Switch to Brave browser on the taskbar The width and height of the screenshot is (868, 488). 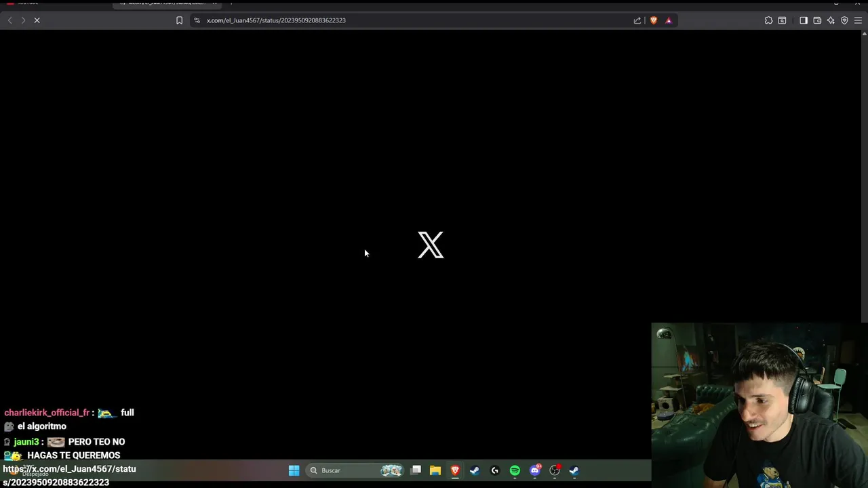click(455, 470)
